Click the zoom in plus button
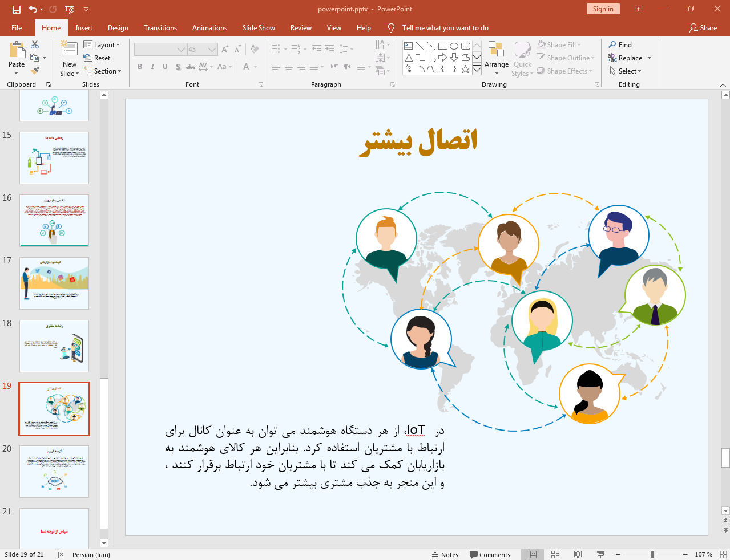The height and width of the screenshot is (560, 730). pos(685,554)
